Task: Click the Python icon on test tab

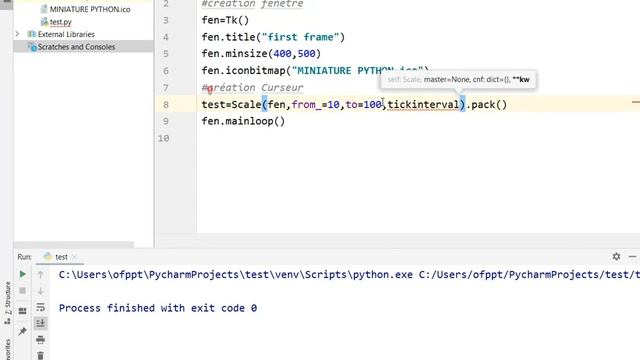Action: tap(48, 256)
